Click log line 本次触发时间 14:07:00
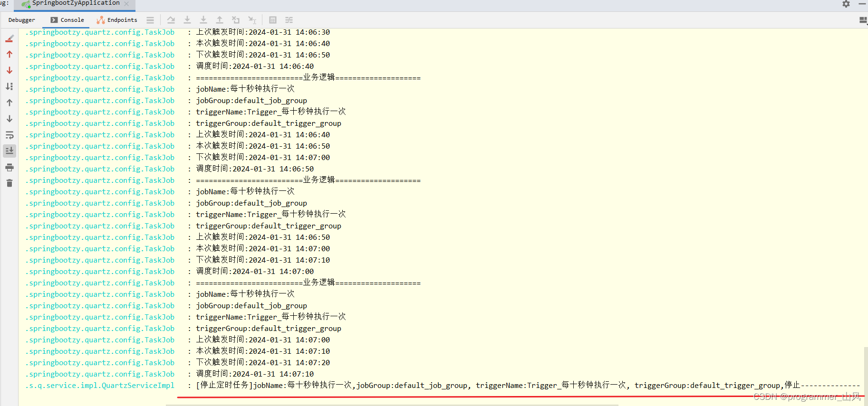 [263, 249]
